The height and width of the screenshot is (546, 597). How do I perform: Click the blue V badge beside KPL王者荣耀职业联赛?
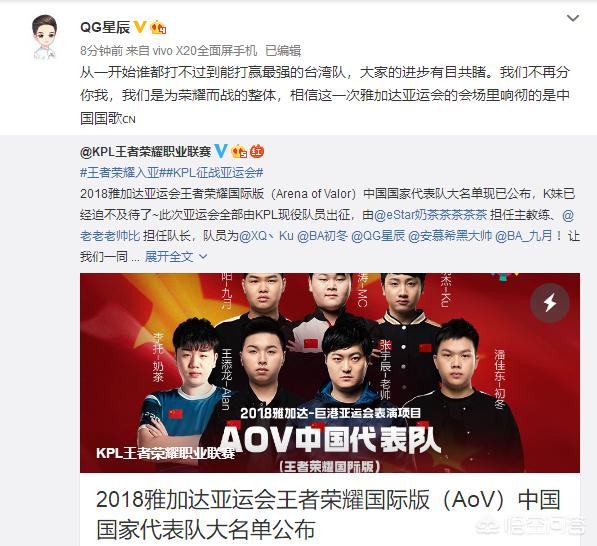point(221,152)
